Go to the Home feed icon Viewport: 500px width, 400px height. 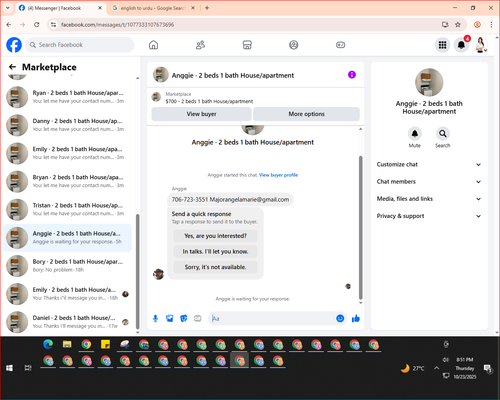click(x=153, y=45)
